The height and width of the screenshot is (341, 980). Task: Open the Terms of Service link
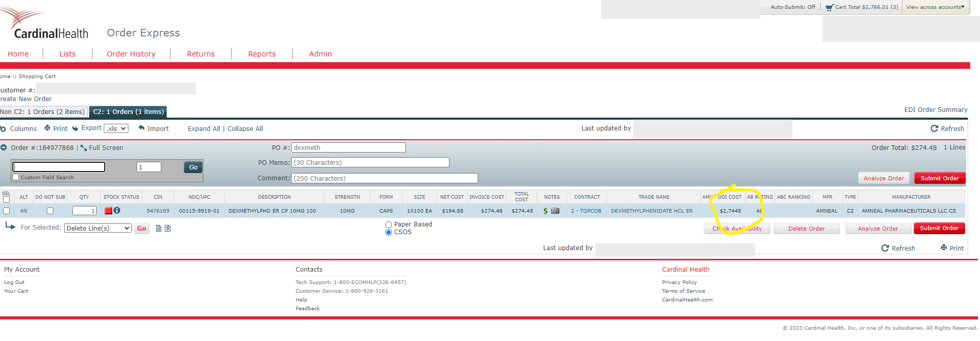(684, 291)
